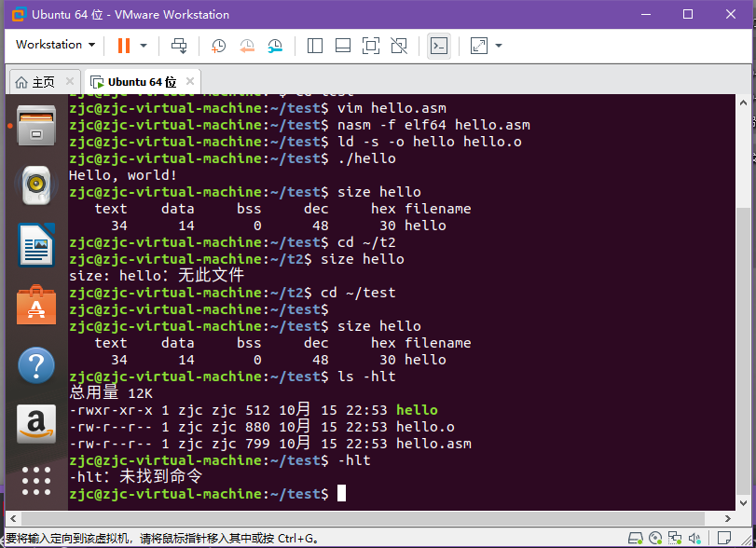Viewport: 756px width, 548px height.
Task: Launch Amazon from the dock
Action: (x=36, y=424)
